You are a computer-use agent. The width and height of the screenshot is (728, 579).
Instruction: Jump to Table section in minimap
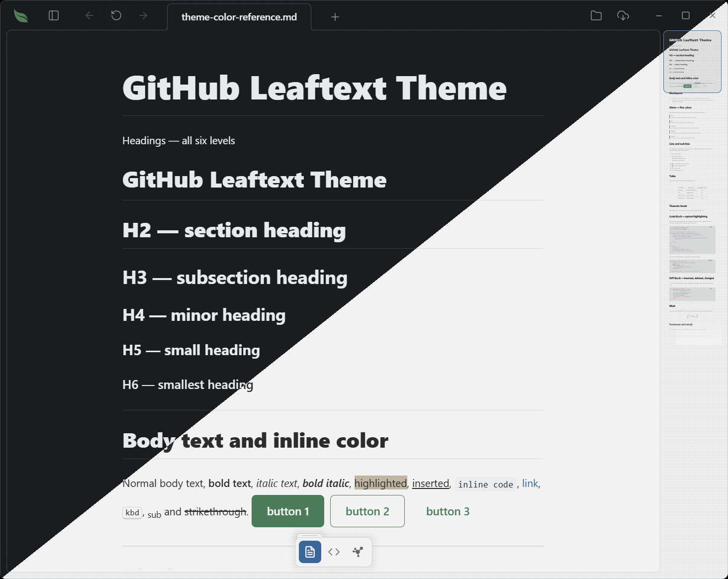(672, 176)
